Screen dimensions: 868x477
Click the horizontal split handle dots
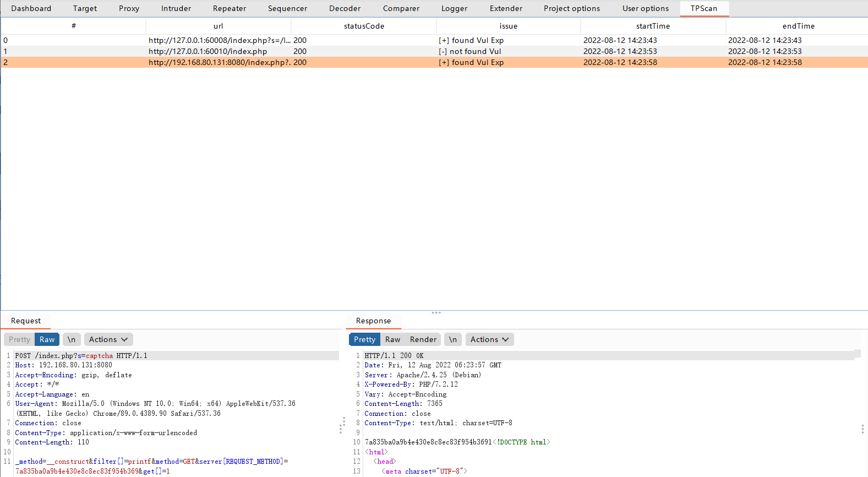tap(436, 312)
